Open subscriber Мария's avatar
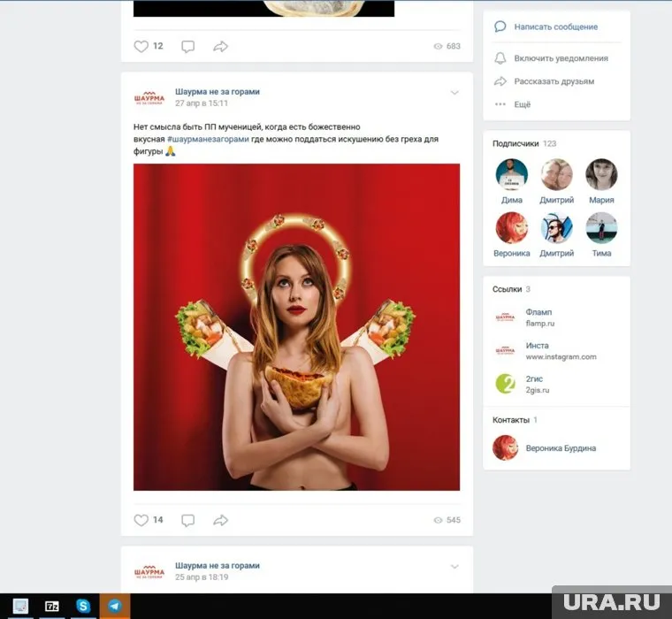The image size is (672, 619). [601, 175]
